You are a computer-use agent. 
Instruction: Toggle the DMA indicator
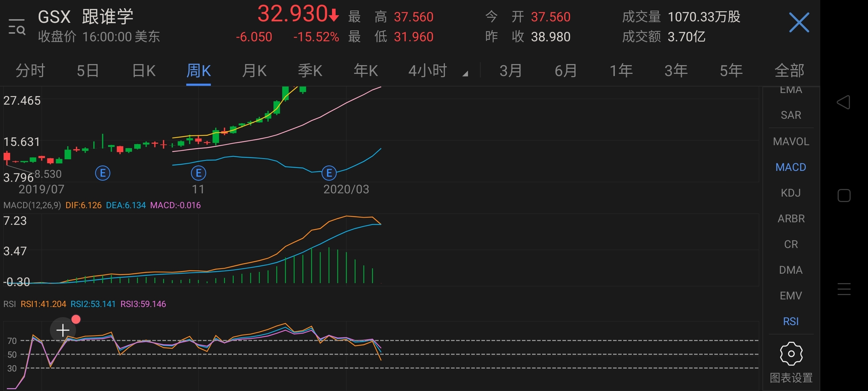[791, 270]
